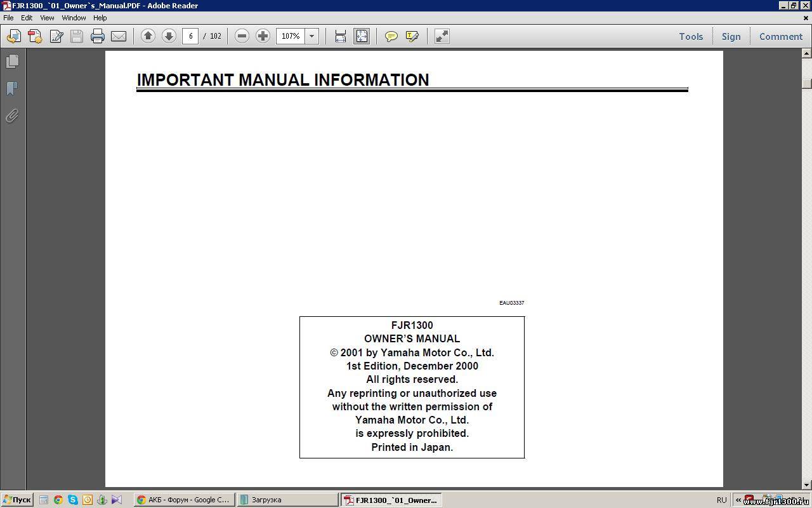Click the zoom value field showing 107%
Screen dimensions: 812x508
click(291, 36)
